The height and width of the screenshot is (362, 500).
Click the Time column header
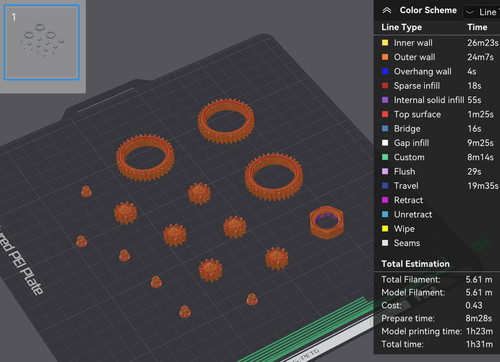pos(477,27)
